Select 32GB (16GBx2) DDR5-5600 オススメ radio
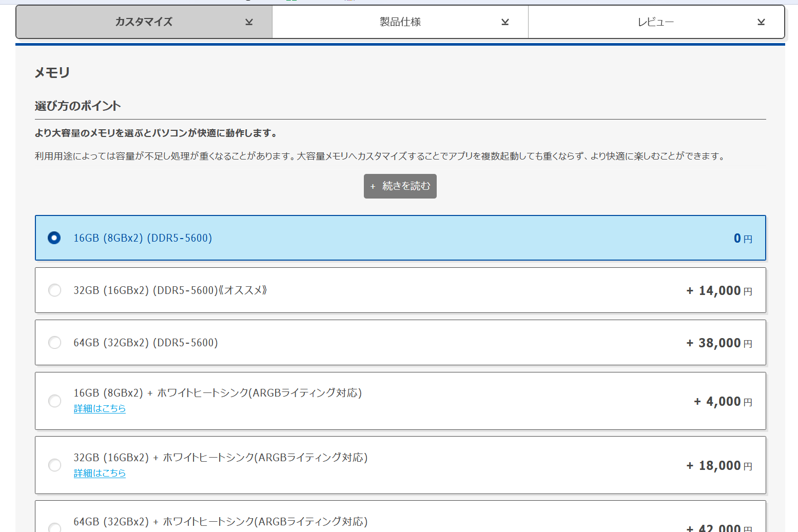Screen dimensions: 798x532 pyautogui.click(x=54, y=290)
